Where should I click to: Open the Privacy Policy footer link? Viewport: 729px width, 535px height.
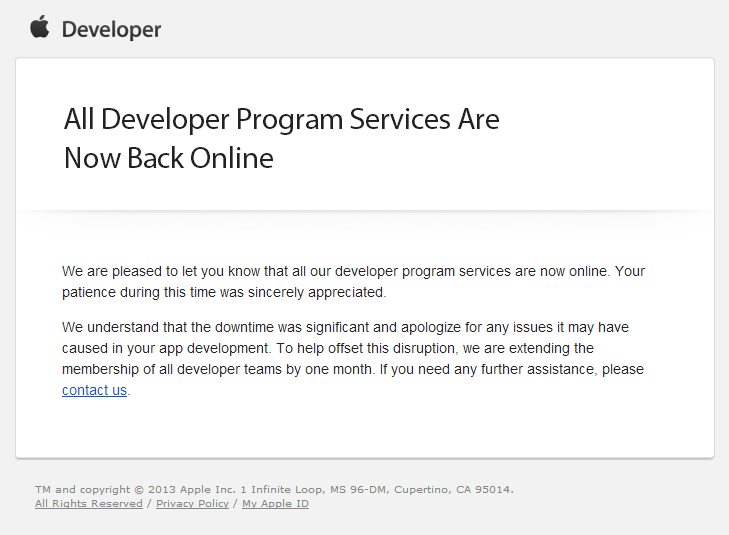(192, 504)
